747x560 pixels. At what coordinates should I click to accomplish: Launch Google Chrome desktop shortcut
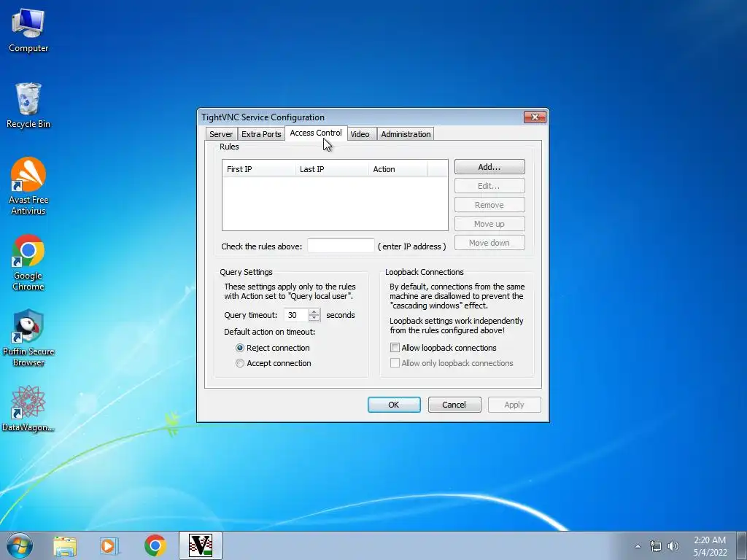pos(28,262)
